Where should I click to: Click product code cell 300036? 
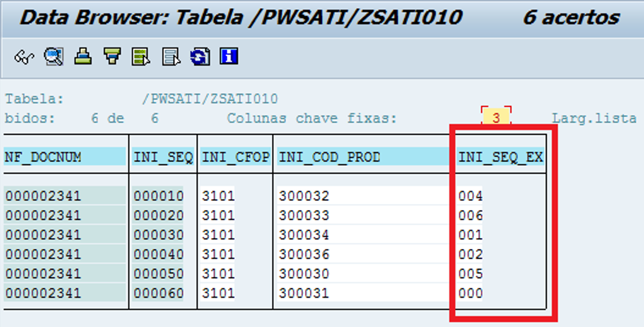304,255
